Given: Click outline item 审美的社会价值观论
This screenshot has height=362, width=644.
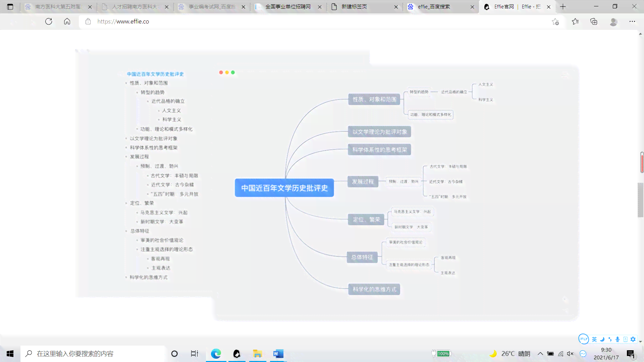Looking at the screenshot, I should (162, 240).
